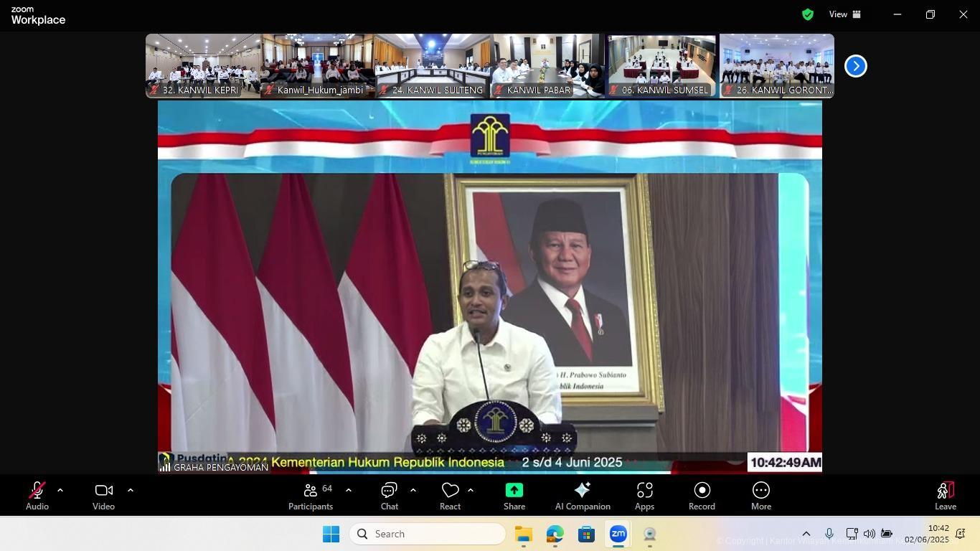Unmute microphone with the Audio button

coord(37,495)
